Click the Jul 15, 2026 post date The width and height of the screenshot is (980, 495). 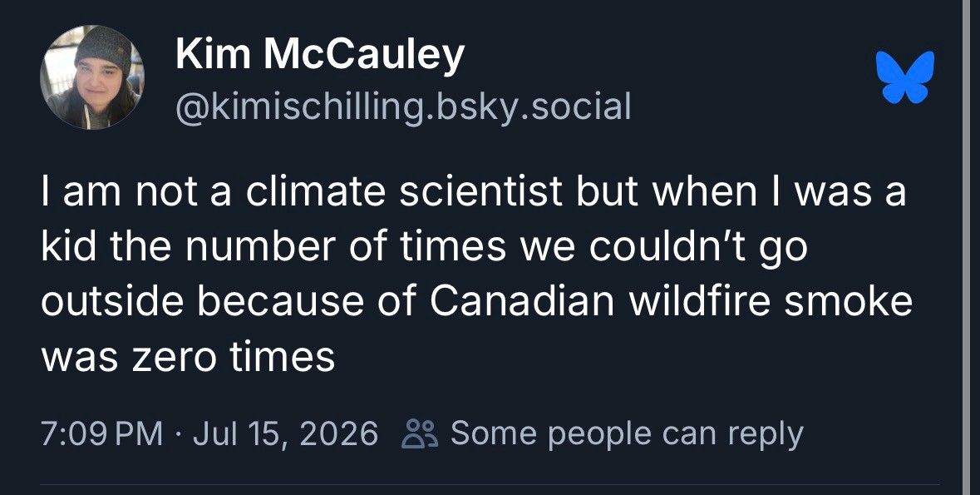[286, 433]
